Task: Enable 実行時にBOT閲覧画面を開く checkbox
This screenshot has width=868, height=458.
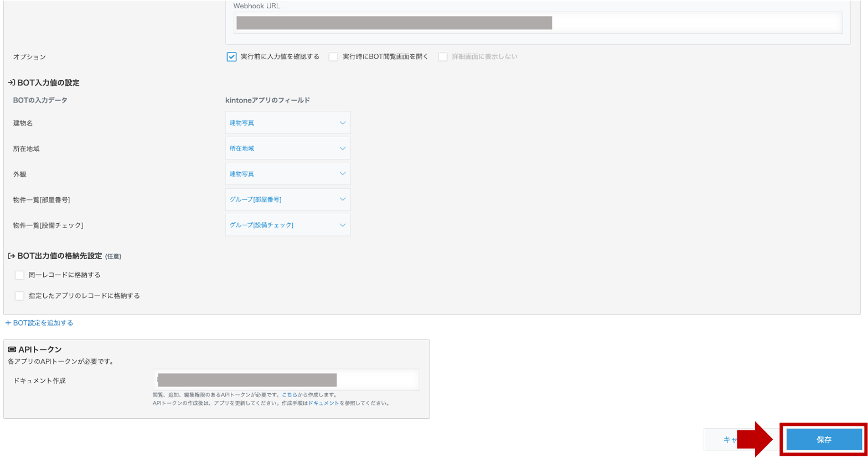Action: (333, 56)
